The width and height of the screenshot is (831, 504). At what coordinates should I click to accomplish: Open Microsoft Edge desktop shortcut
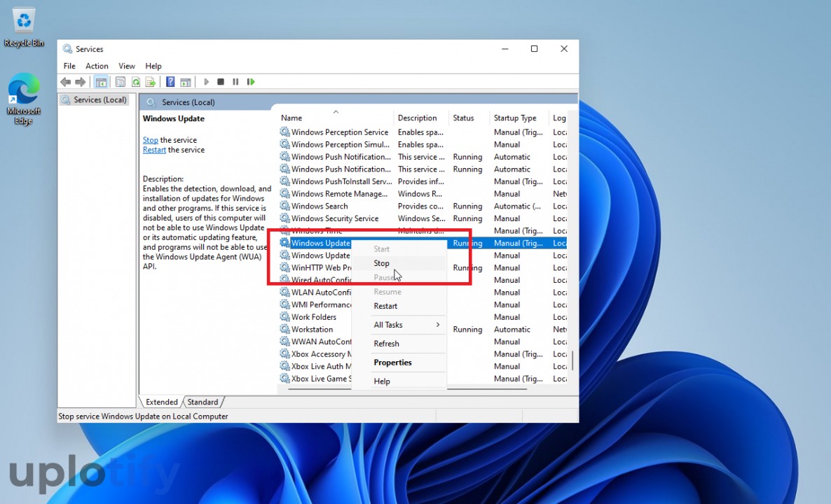[24, 99]
